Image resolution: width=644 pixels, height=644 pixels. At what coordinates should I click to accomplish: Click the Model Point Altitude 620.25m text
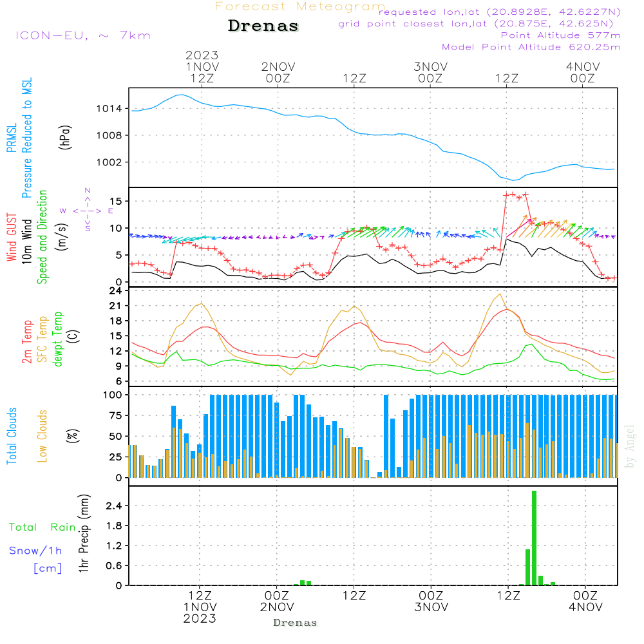pos(531,47)
